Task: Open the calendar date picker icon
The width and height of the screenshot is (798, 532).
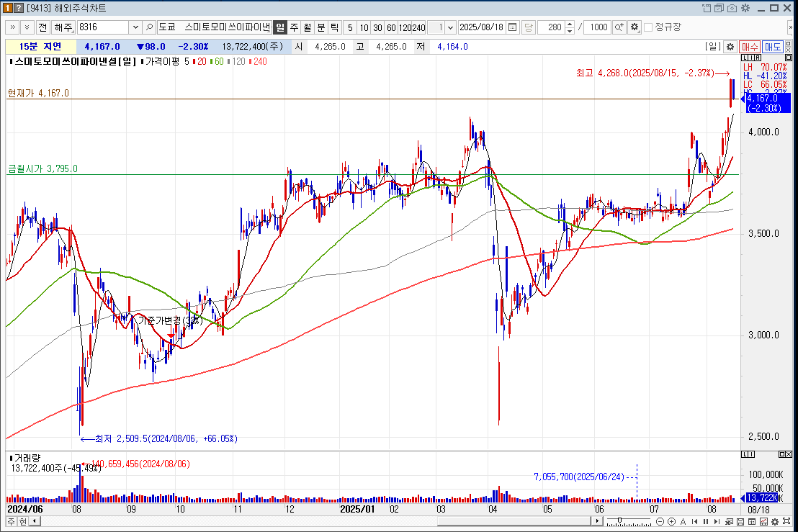Action: (x=512, y=27)
